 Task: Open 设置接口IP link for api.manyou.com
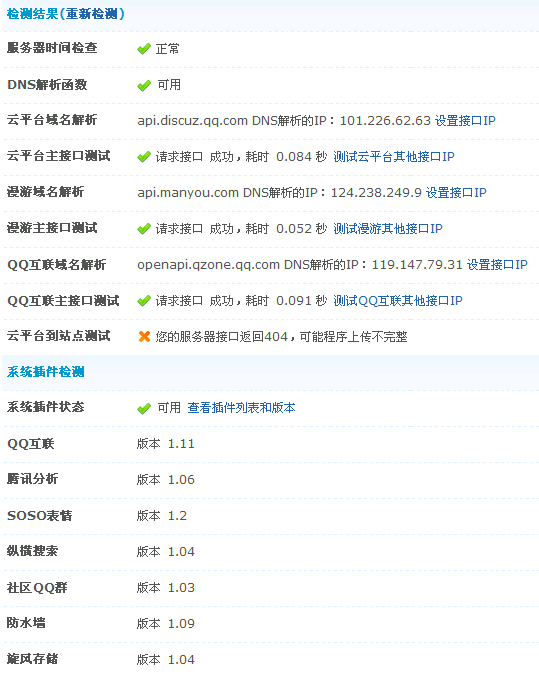(x=456, y=193)
